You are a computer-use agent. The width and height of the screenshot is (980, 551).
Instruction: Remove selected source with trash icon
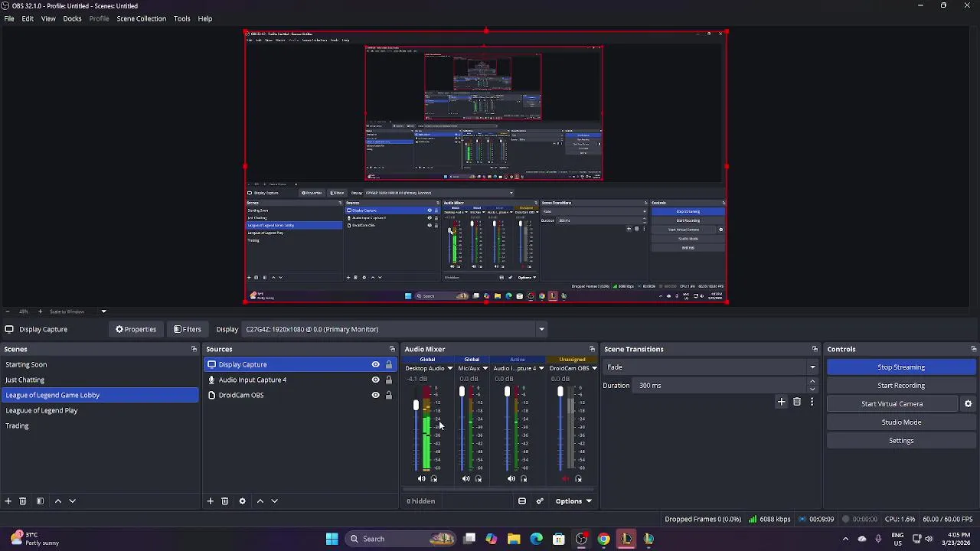tap(225, 501)
